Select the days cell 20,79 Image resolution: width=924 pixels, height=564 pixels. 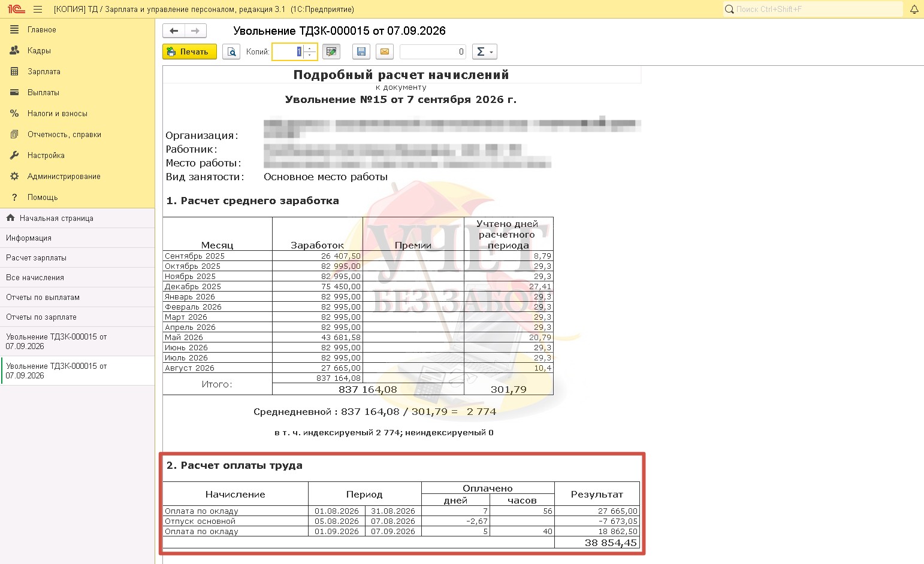pyautogui.click(x=509, y=337)
